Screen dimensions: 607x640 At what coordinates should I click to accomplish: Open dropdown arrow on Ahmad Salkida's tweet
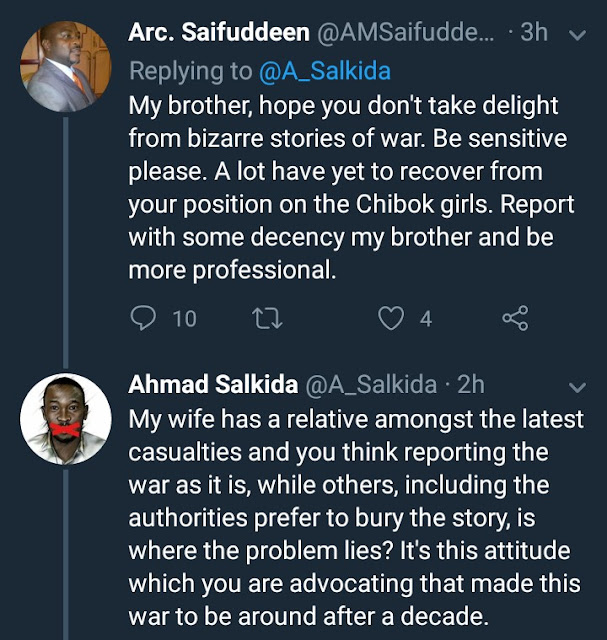(577, 387)
